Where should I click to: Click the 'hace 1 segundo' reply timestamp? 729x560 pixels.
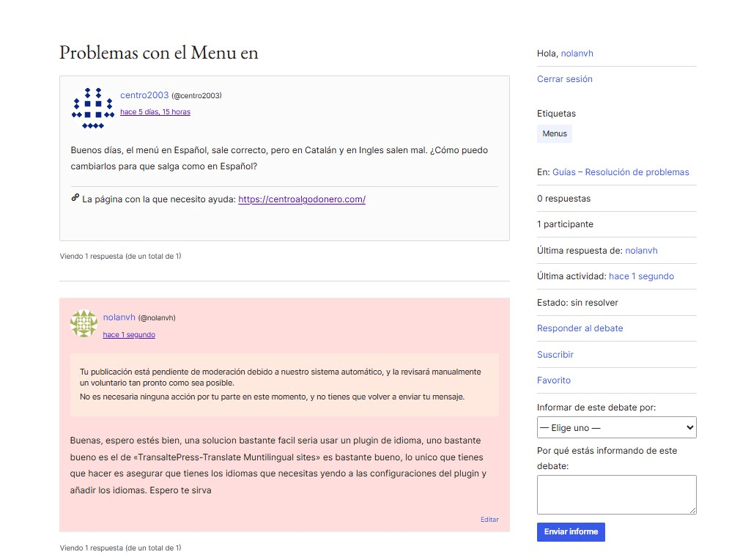pyautogui.click(x=129, y=335)
